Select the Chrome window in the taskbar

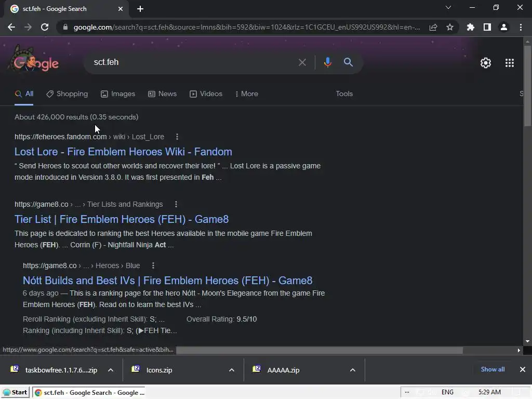tap(89, 393)
